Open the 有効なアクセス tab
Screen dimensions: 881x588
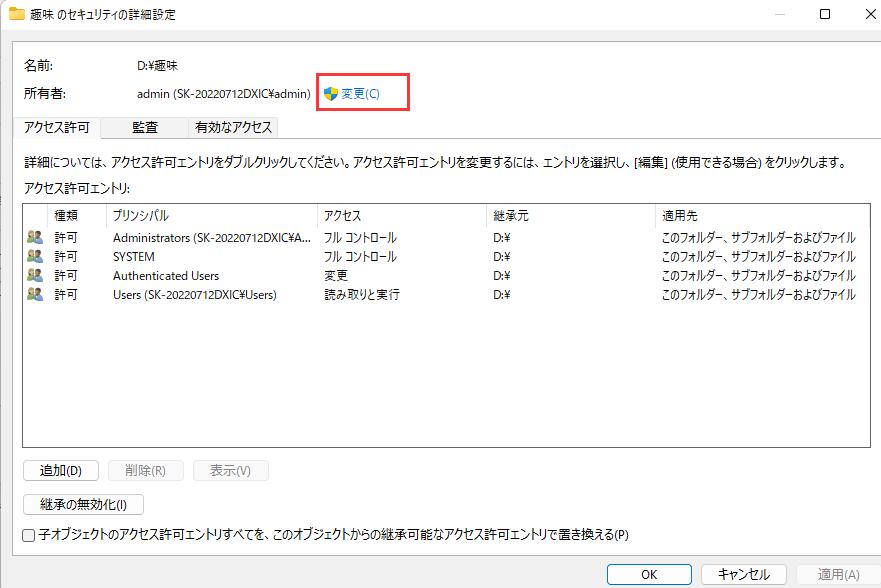point(233,127)
